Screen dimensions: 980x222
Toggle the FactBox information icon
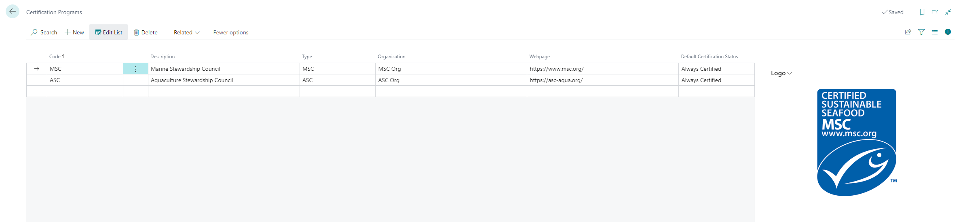[948, 32]
